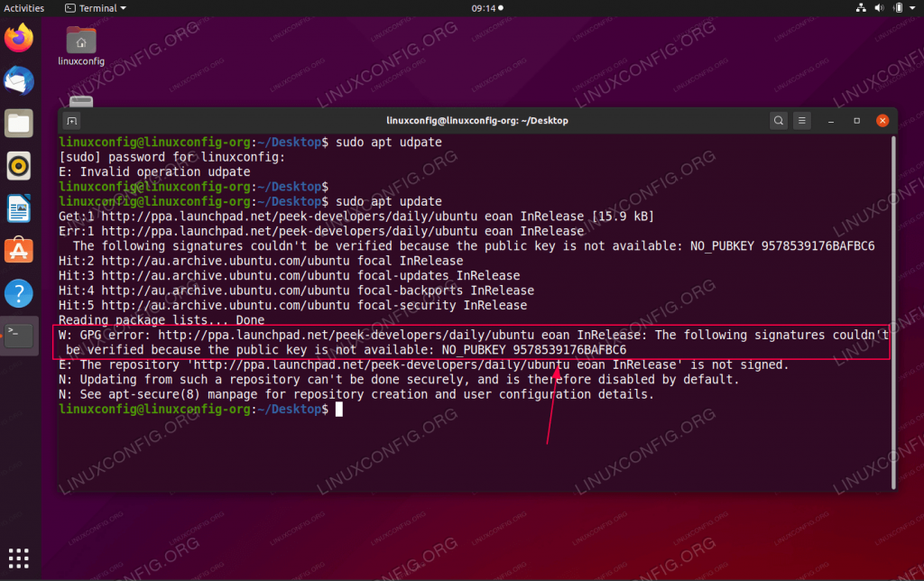Viewport: 924px width, 581px height.
Task: Open a new terminal tab
Action: [70, 120]
